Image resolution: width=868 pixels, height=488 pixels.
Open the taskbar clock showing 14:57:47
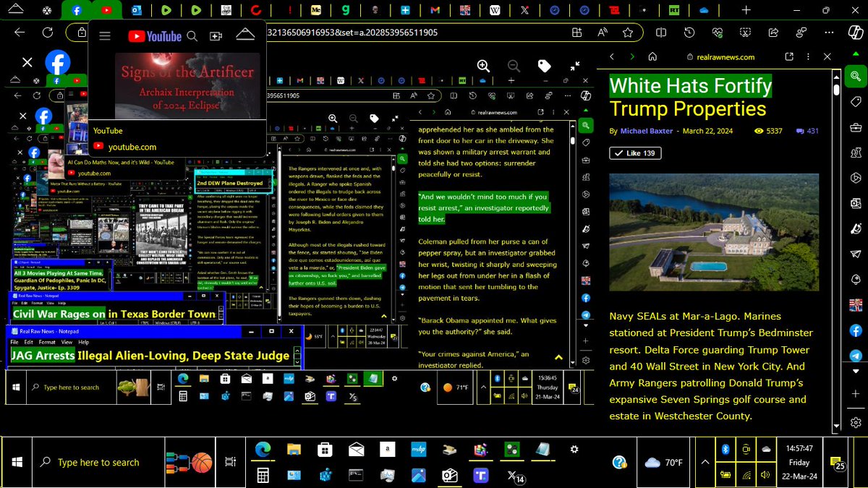(x=801, y=462)
